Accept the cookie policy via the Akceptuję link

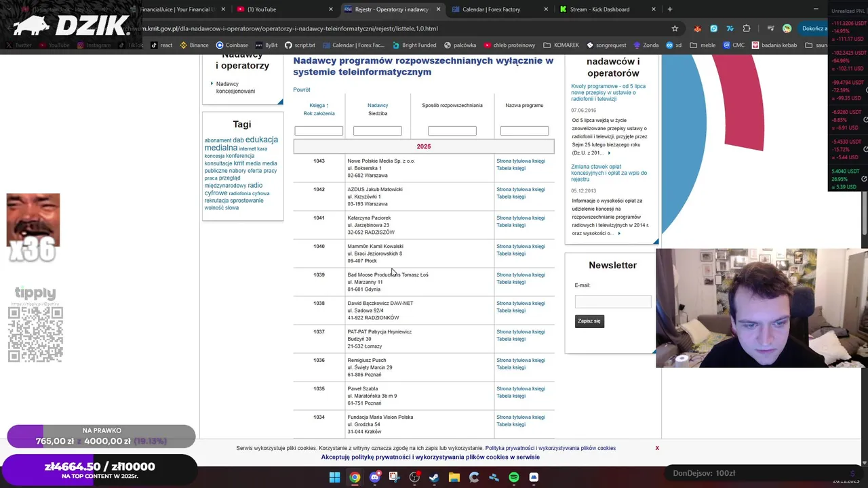431,457
